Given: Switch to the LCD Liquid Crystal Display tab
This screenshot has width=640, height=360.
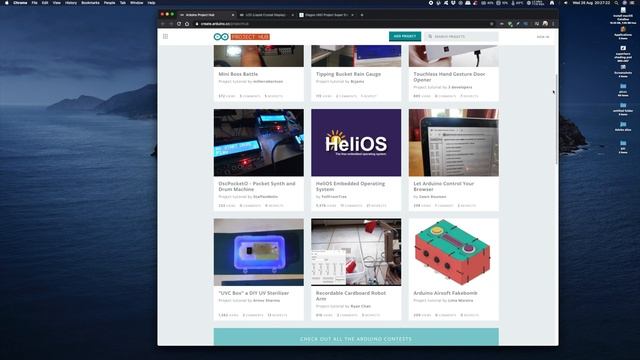Looking at the screenshot, I should point(266,15).
